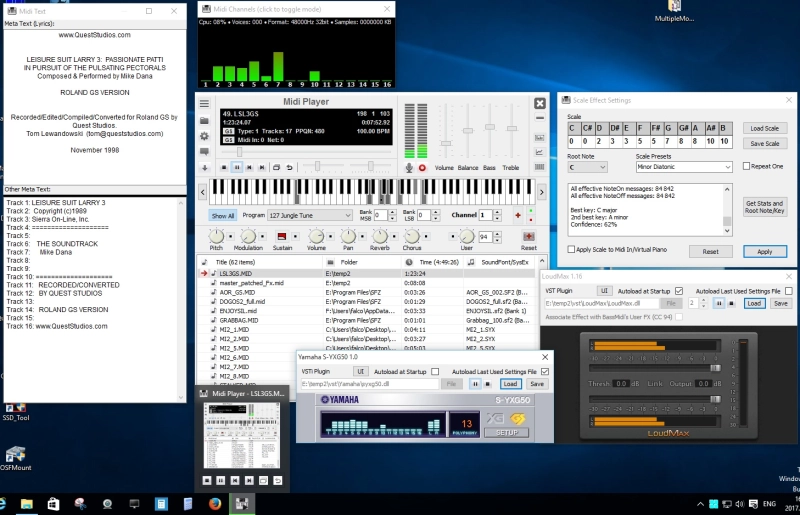Sort playlist by Time column header
Image resolution: width=800 pixels, height=515 pixels.
pos(433,262)
